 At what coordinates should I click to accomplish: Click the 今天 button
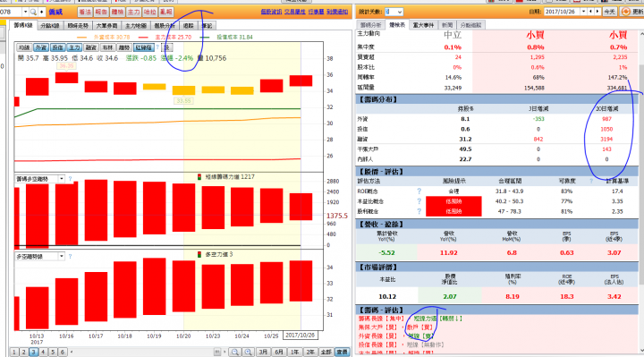(609, 12)
